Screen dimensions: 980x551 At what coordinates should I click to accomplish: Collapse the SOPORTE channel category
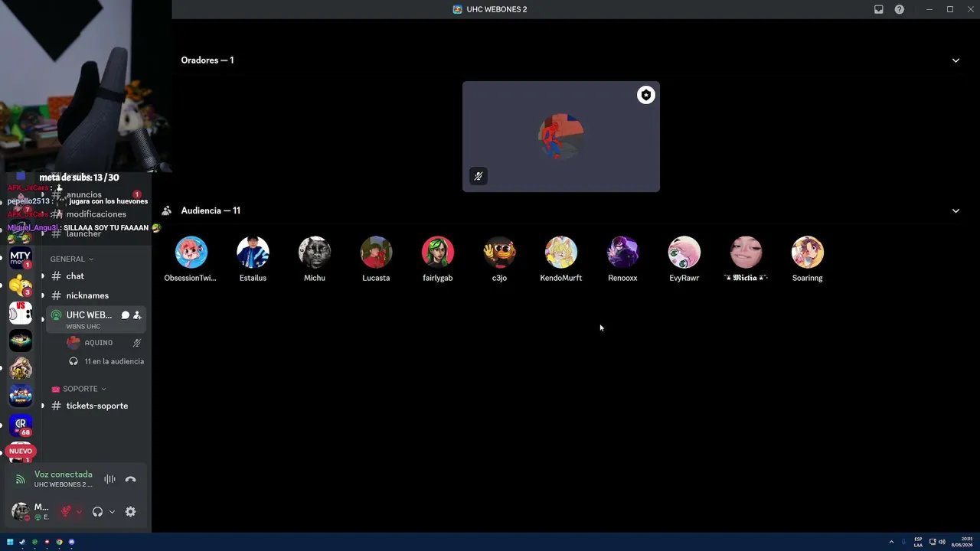[79, 389]
